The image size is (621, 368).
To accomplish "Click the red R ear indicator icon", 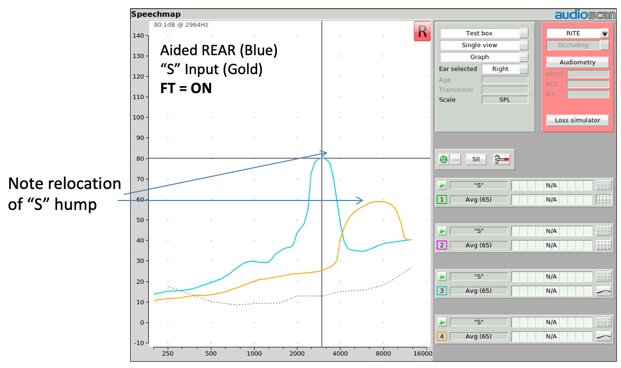I will (422, 31).
